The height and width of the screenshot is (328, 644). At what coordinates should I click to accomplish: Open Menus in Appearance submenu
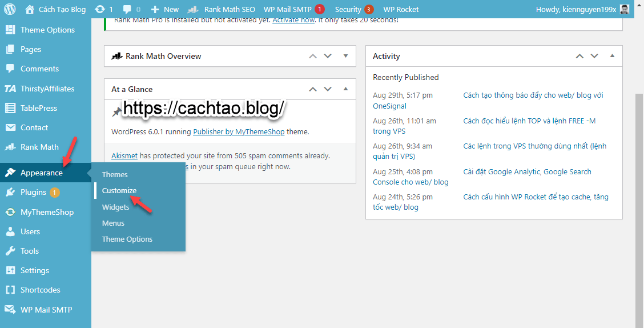113,223
